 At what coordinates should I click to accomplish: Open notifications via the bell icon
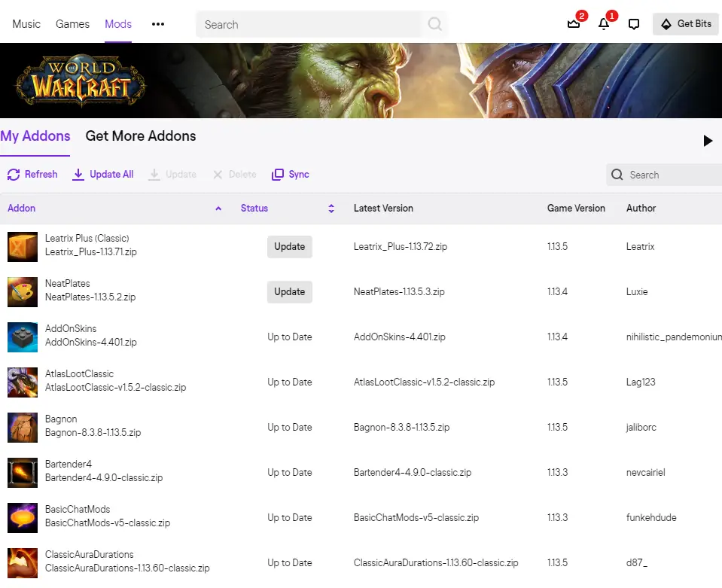[x=603, y=23]
